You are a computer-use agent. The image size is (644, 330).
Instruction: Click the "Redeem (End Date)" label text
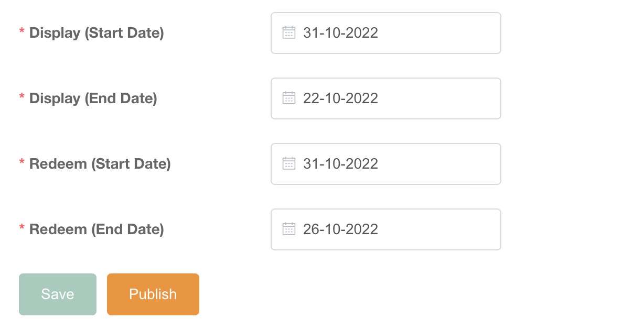point(96,229)
